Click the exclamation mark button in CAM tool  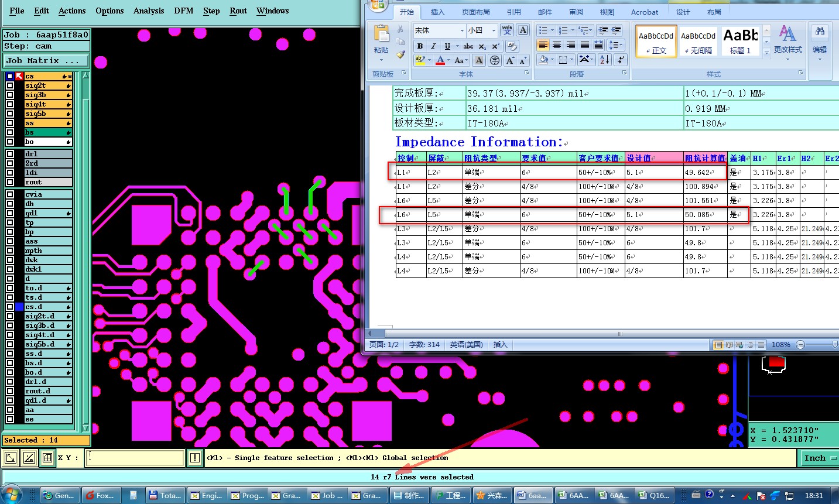(195, 458)
